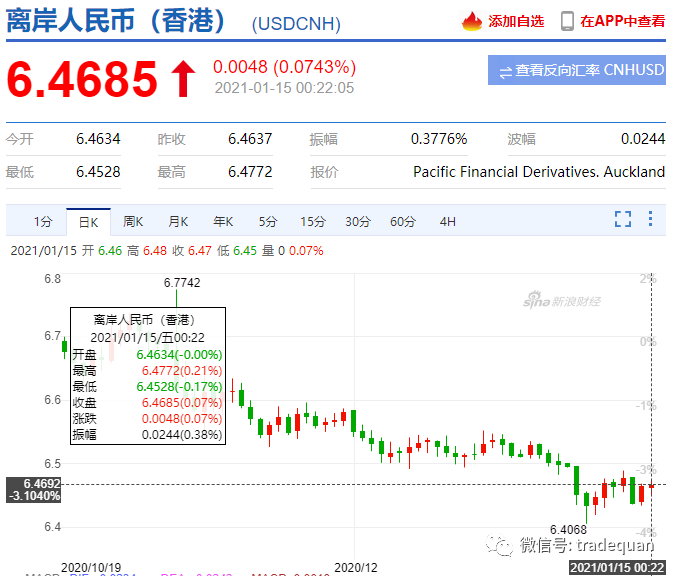Click timestamp 2021-01-15 00:22:05
The width and height of the screenshot is (676, 576).
(284, 88)
